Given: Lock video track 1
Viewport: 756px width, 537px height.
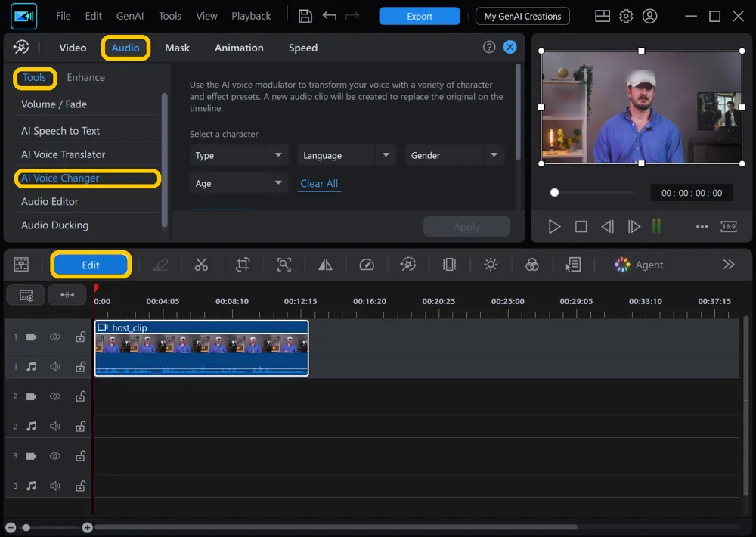Looking at the screenshot, I should [x=81, y=337].
